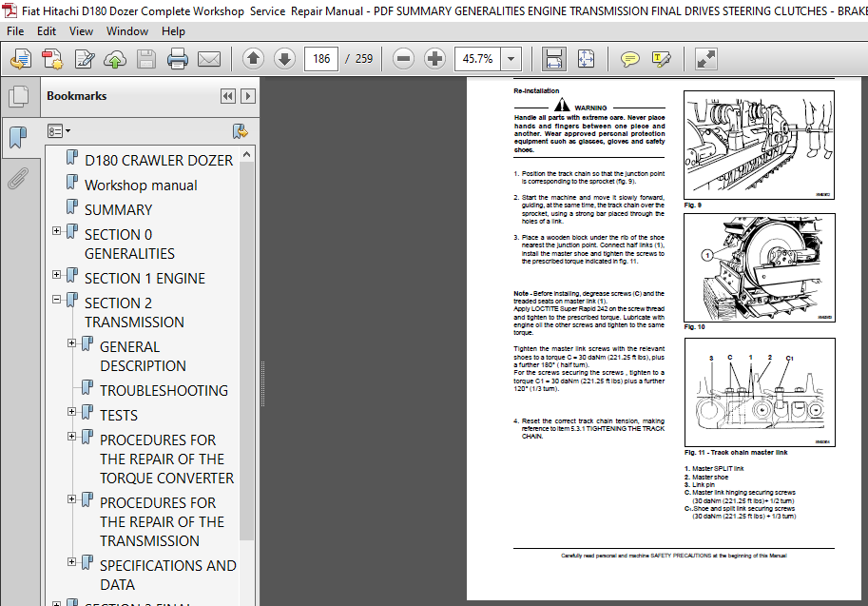Click the zoom percentage field showing 45.7%
Image resolution: width=868 pixels, height=606 pixels.
coord(477,59)
